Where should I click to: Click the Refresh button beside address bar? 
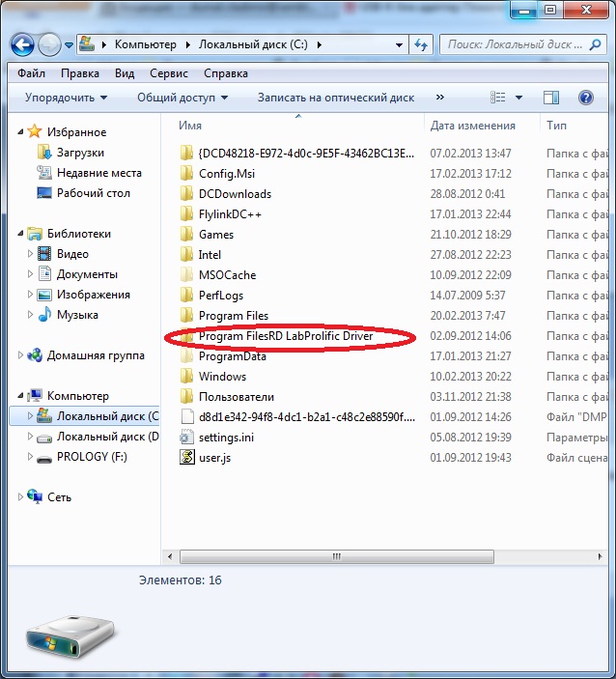[421, 44]
